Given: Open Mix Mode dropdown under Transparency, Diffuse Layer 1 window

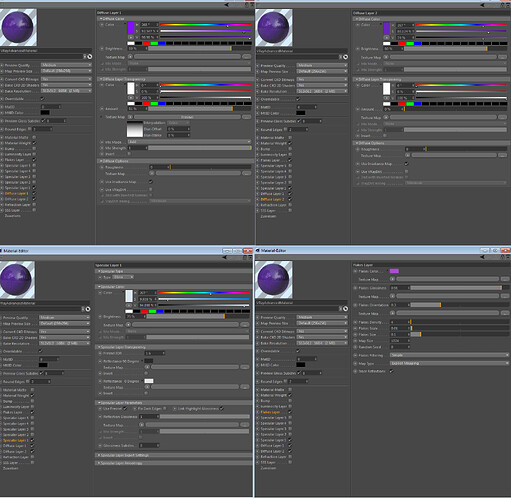Looking at the screenshot, I should (x=189, y=142).
